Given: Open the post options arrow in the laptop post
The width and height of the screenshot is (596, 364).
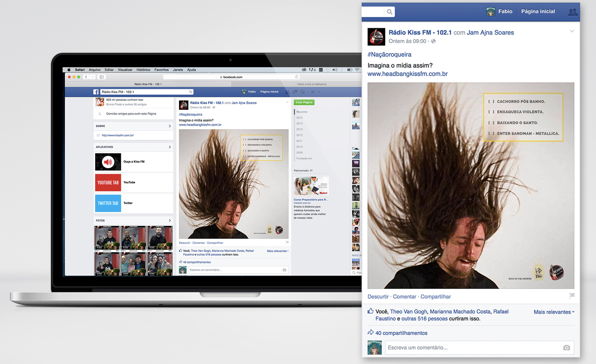Looking at the screenshot, I should tap(287, 102).
